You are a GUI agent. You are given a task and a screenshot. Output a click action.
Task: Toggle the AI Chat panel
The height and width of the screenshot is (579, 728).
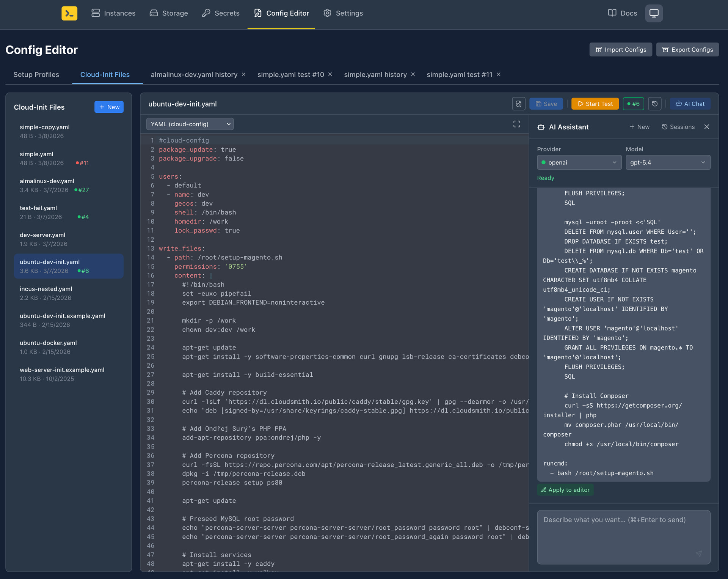pyautogui.click(x=690, y=104)
